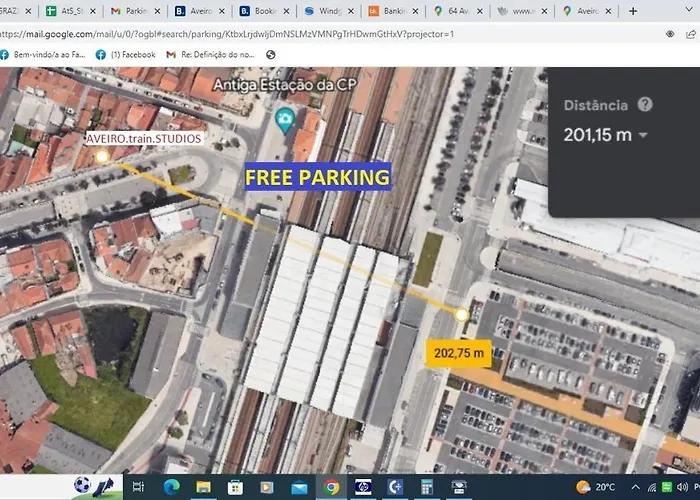Click the measurement end point near parking

click(x=461, y=315)
